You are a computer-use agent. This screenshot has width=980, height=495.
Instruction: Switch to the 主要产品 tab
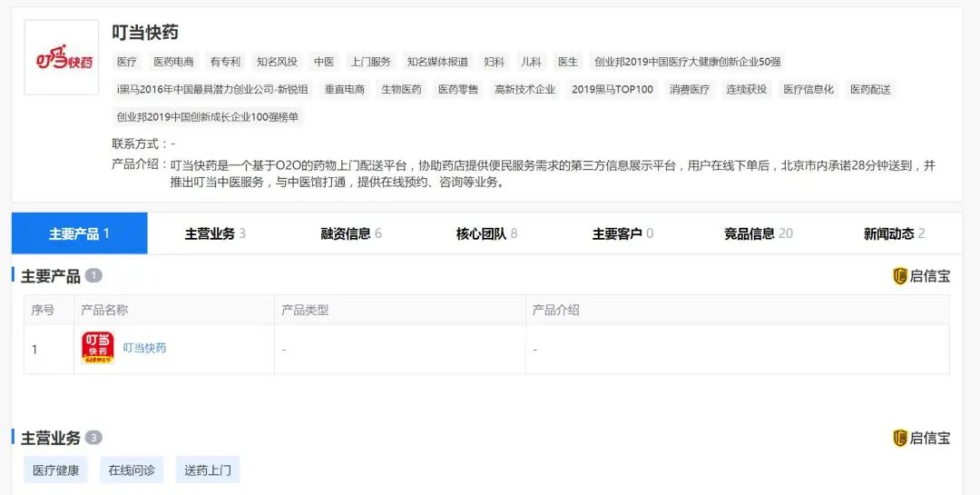[x=79, y=233]
